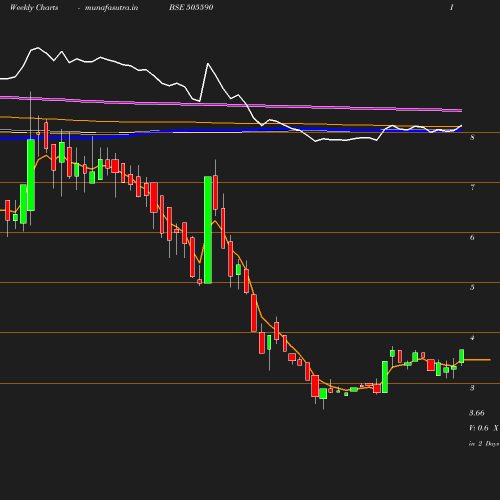
Task: Click the munafasutra.in watermark text at top
Action: [x=111, y=8]
